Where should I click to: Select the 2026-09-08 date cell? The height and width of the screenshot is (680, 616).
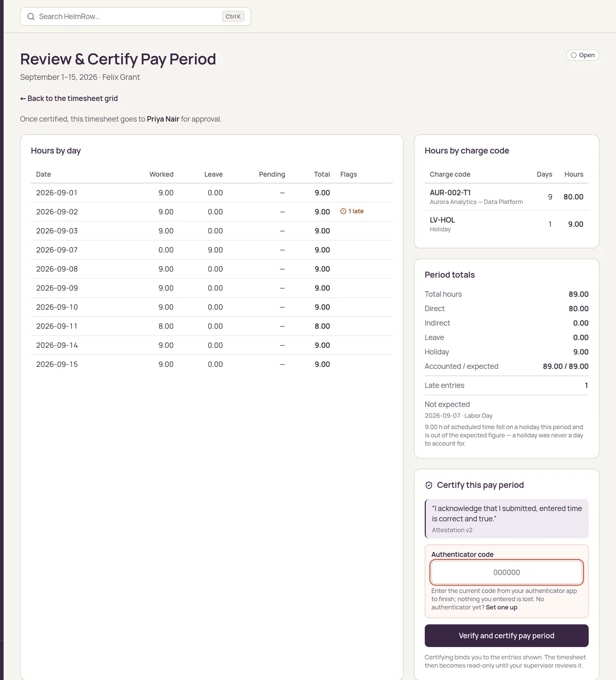coord(57,269)
